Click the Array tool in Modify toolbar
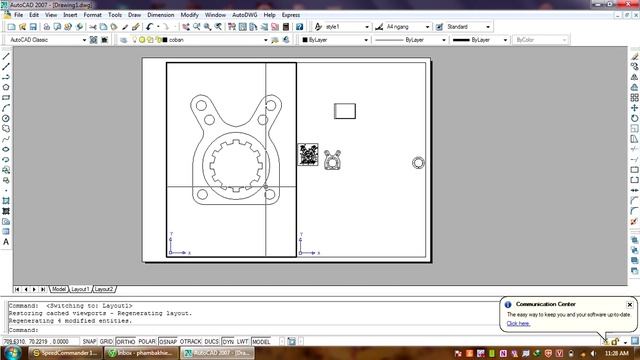 point(634,98)
